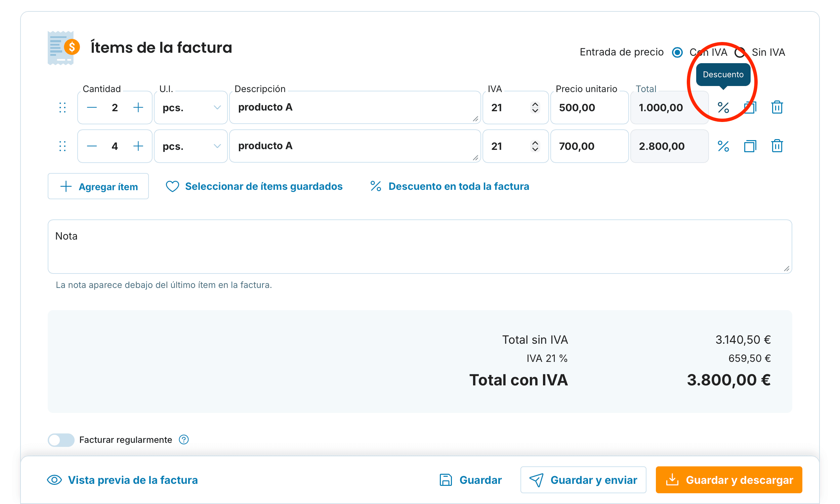Toggle the Facturar regularmente switch
840x504 pixels.
[61, 440]
